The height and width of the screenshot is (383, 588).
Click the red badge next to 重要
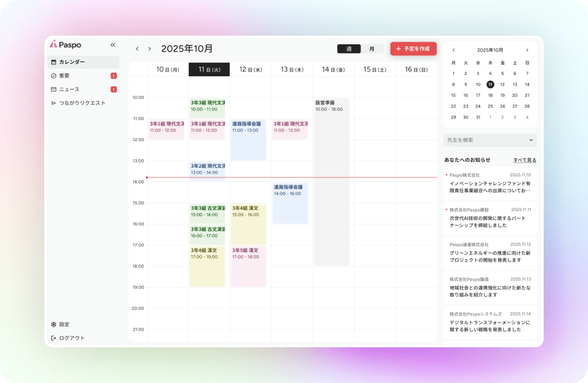[113, 76]
